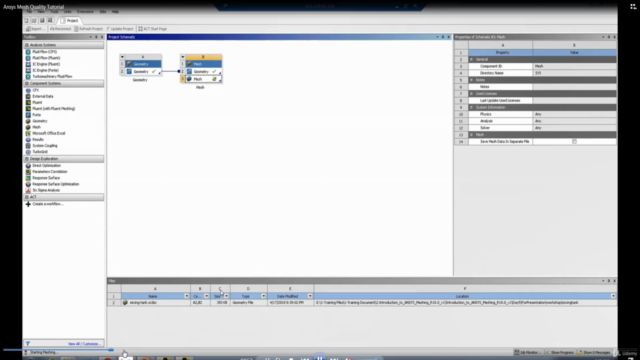This screenshot has width=640, height=360.
Task: Open system B Mesh dropdown arrow
Action: [182, 57]
